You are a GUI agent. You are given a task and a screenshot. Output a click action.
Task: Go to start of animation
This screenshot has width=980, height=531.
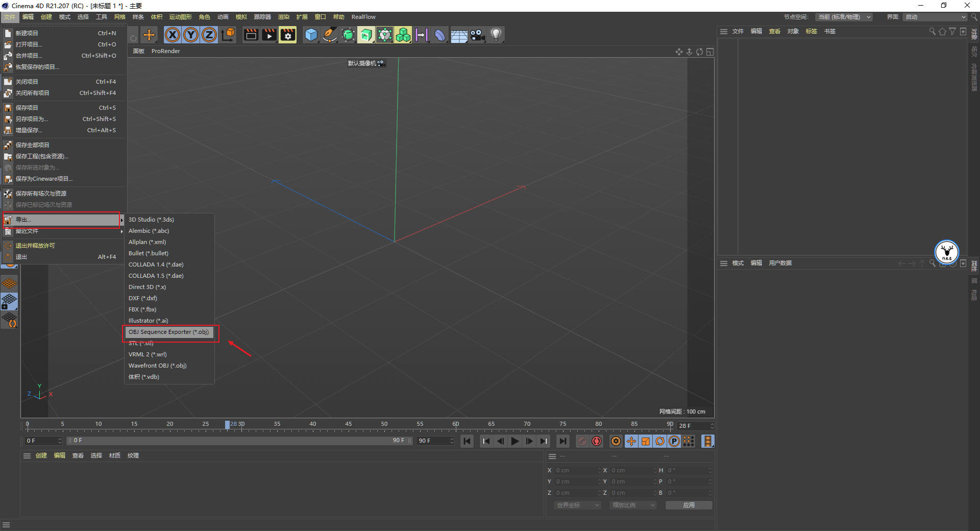(x=467, y=441)
